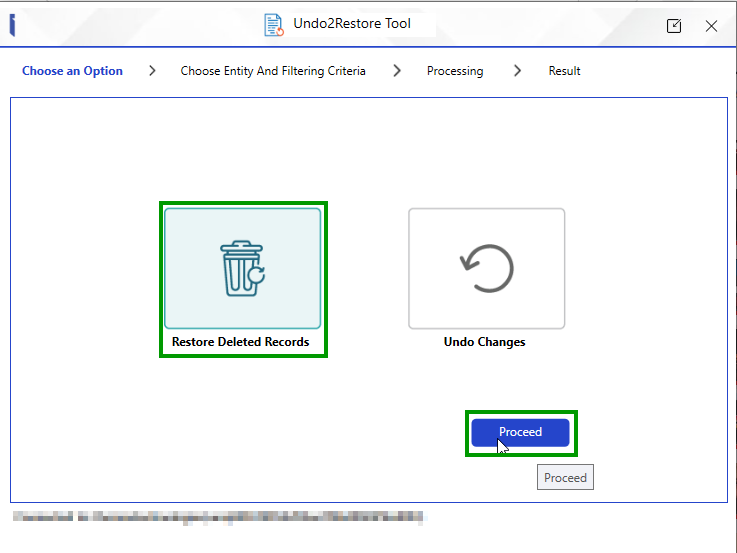Select the Restore Deleted Records trash icon
This screenshot has width=737, height=553.
242,268
